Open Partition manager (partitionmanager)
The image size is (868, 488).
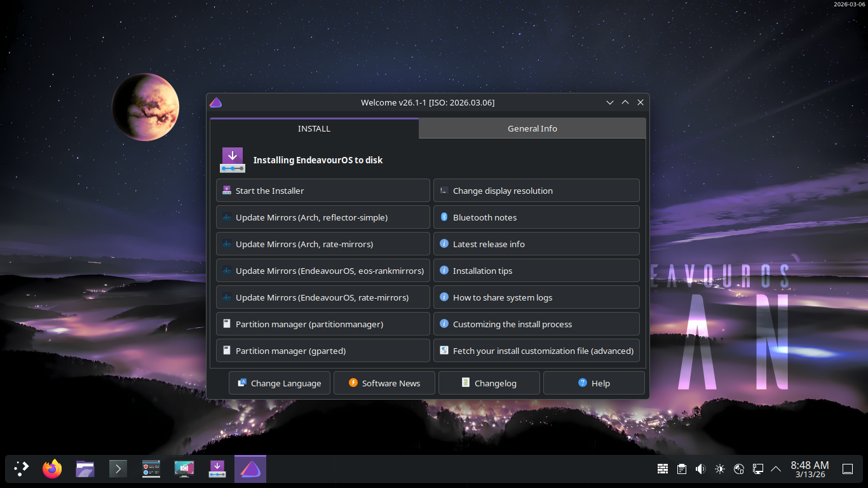tap(323, 324)
